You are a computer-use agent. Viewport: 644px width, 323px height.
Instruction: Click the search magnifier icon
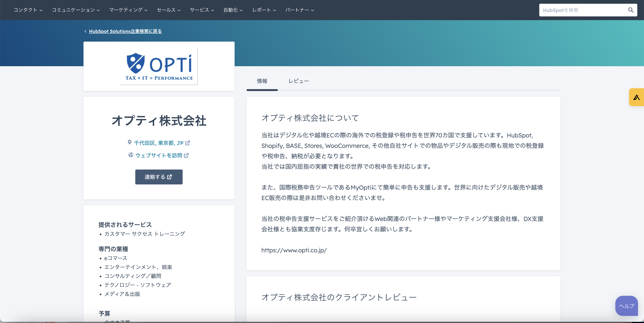(x=631, y=10)
